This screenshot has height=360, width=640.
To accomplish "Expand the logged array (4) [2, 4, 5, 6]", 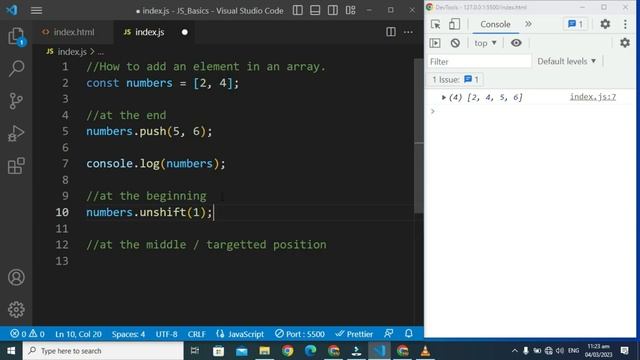I will point(443,98).
